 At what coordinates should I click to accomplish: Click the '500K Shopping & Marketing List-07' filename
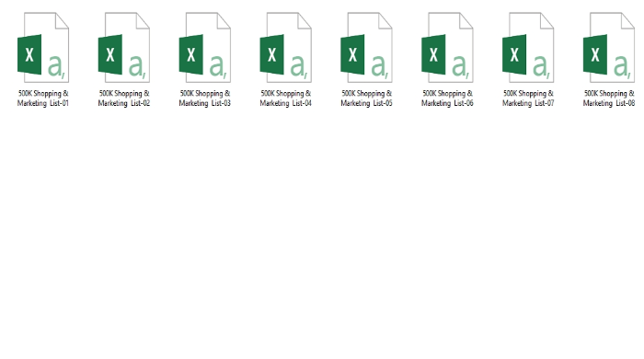(528, 98)
